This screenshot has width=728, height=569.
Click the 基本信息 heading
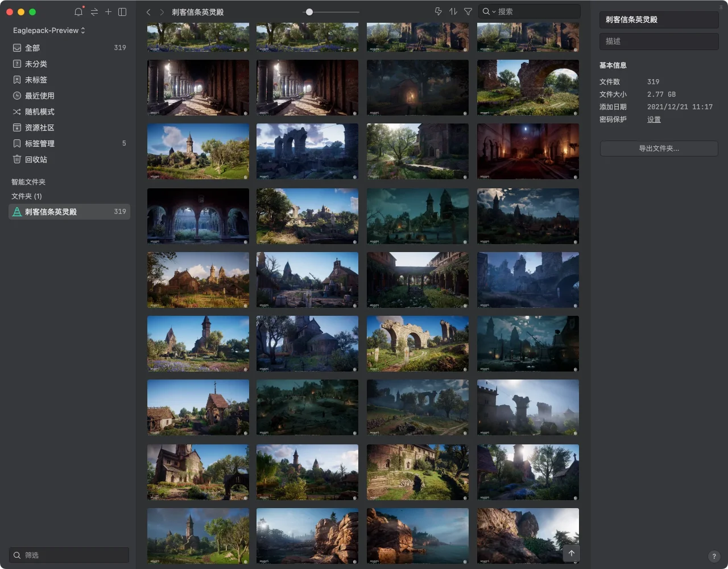coord(613,65)
